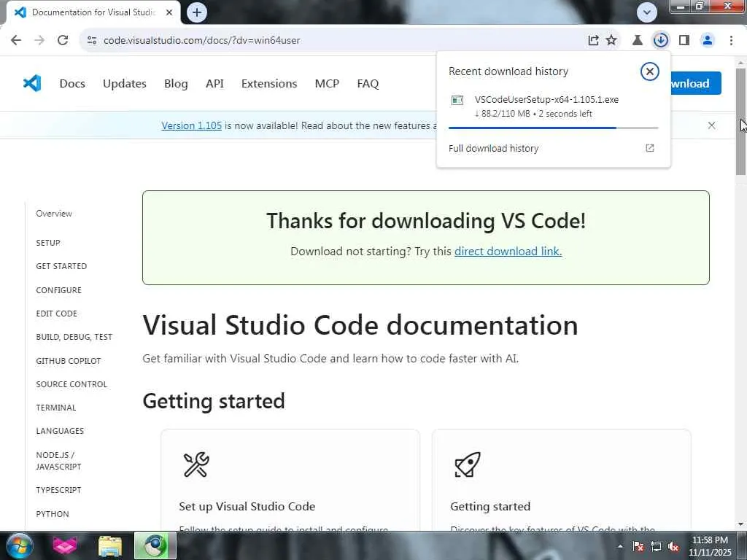Viewport: 747px width, 560px height.
Task: Expand the CONFIGURE sidebar section
Action: coord(58,289)
